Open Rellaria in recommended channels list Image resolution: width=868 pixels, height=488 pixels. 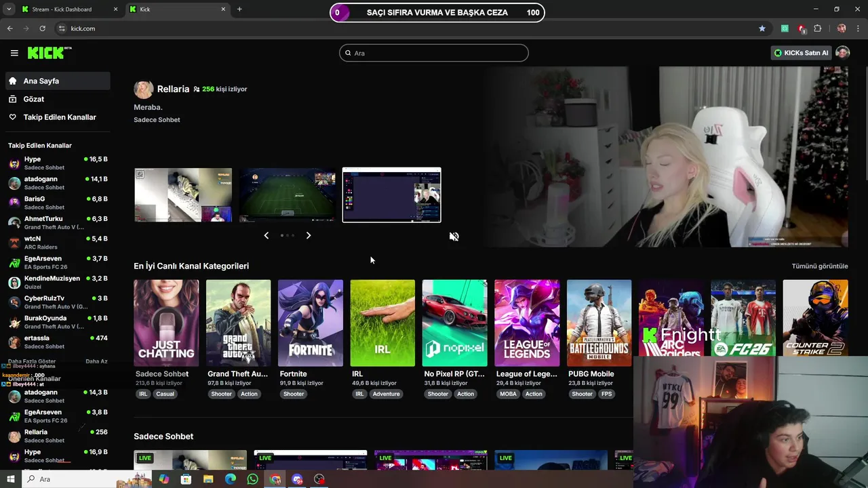pyautogui.click(x=58, y=436)
